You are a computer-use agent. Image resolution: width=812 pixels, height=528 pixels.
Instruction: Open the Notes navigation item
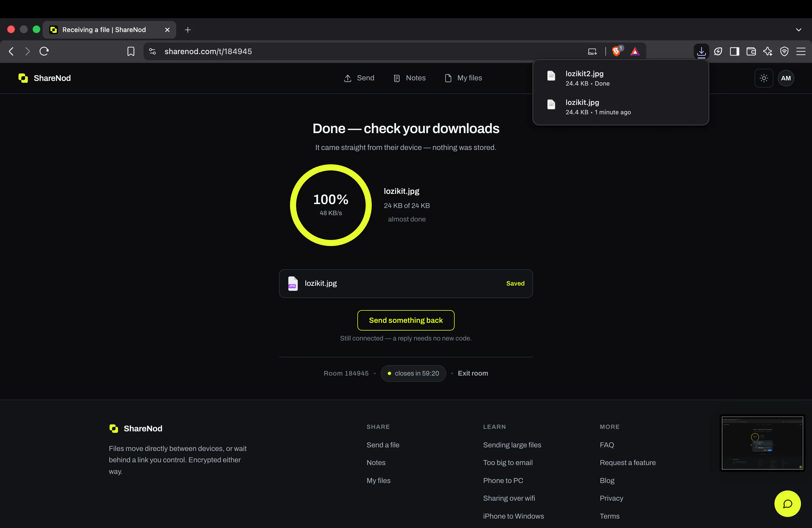(x=409, y=78)
